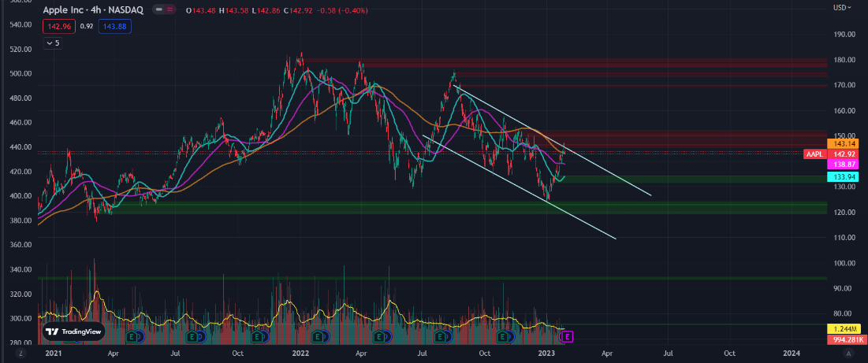The image size is (868, 363).
Task: Click the red AAPL 142.92 price label
Action: pos(830,154)
